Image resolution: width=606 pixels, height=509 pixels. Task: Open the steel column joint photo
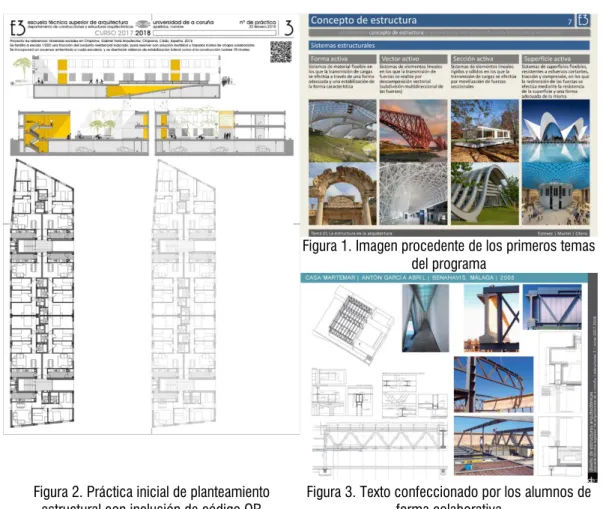(x=492, y=318)
